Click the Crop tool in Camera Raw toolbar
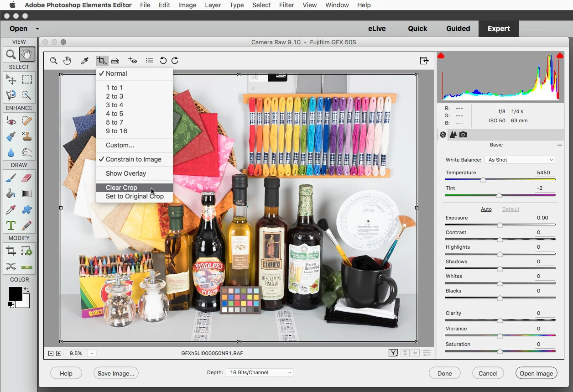This screenshot has width=573, height=392. coord(102,61)
